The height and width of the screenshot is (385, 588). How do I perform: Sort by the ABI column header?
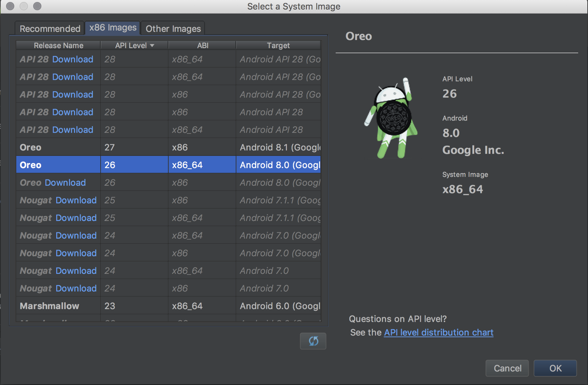click(x=202, y=45)
